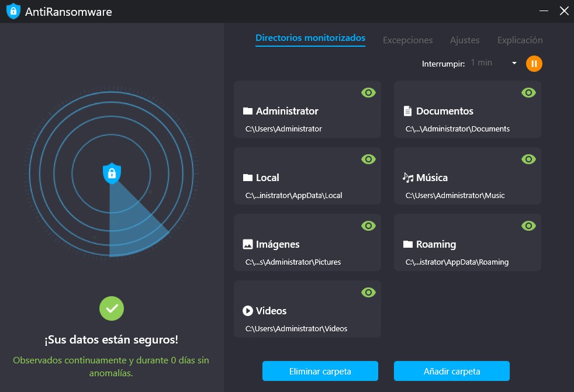Open the Interrumpir duration dropdown
This screenshot has width=574, height=392.
click(x=514, y=63)
